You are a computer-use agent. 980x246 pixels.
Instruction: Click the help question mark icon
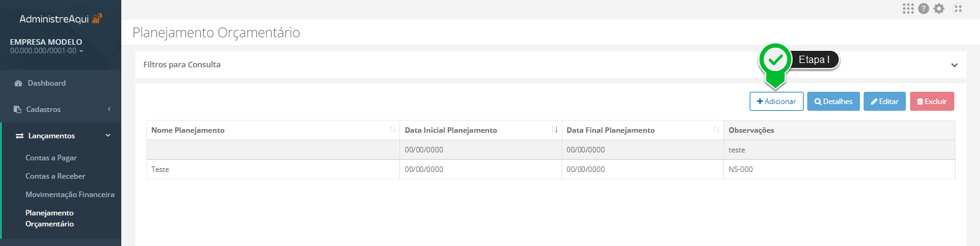924,9
